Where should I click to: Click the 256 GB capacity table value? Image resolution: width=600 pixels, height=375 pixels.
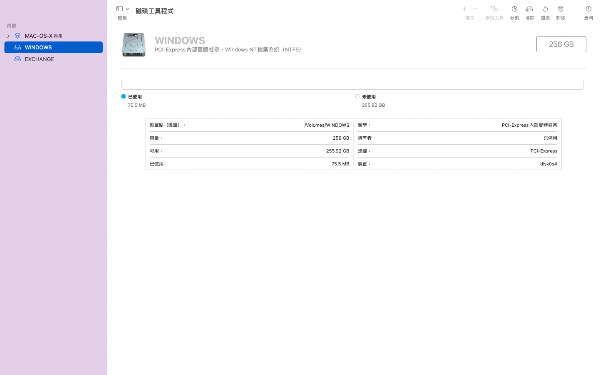(x=341, y=138)
